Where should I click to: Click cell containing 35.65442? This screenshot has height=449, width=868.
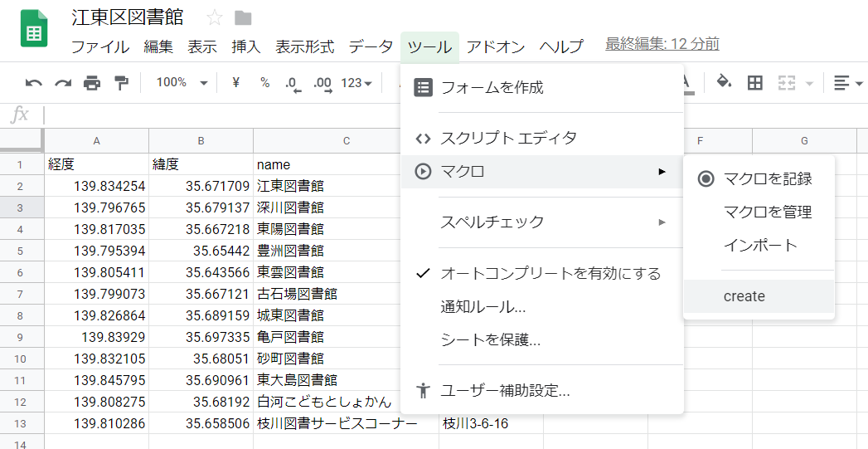(x=201, y=251)
